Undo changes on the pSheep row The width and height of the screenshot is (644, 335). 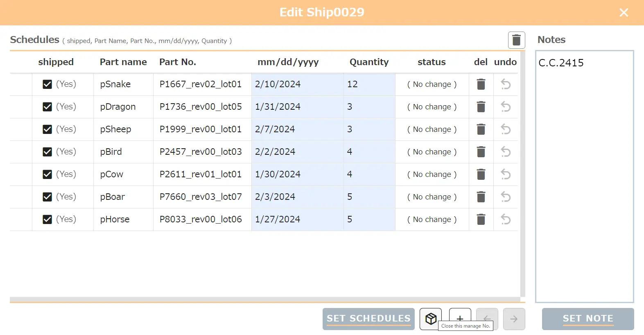tap(506, 129)
